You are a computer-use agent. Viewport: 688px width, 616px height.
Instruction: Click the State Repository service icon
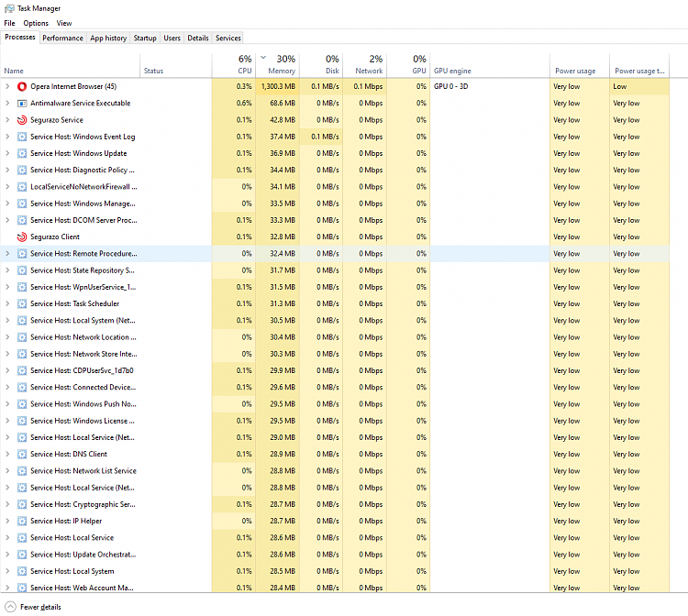22,270
